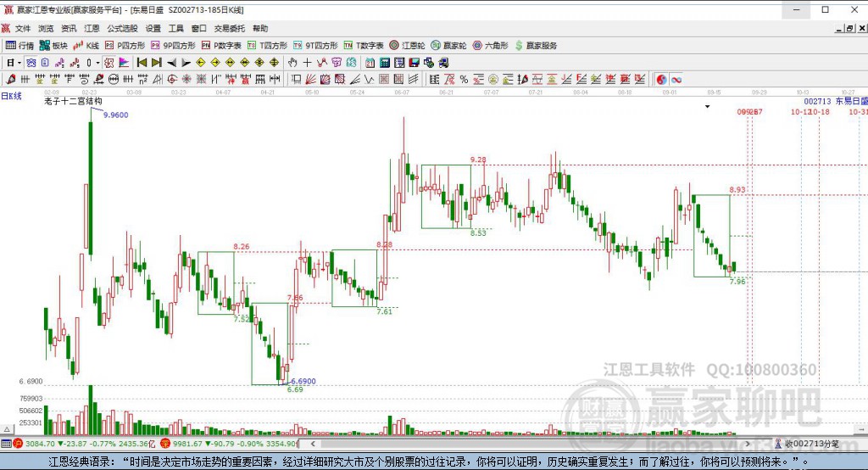Image resolution: width=868 pixels, height=470 pixels.
Task: Click the 9.9600 high price label
Action: [115, 115]
